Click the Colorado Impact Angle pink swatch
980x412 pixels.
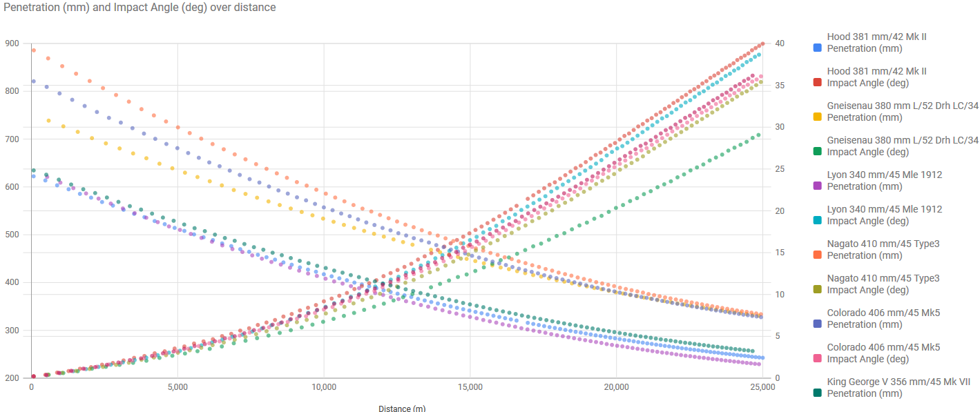(818, 359)
